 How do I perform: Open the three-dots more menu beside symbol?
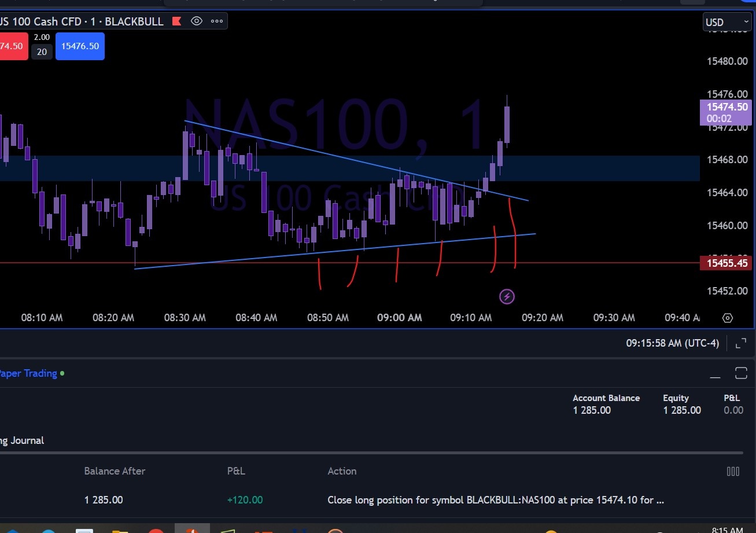coord(217,21)
